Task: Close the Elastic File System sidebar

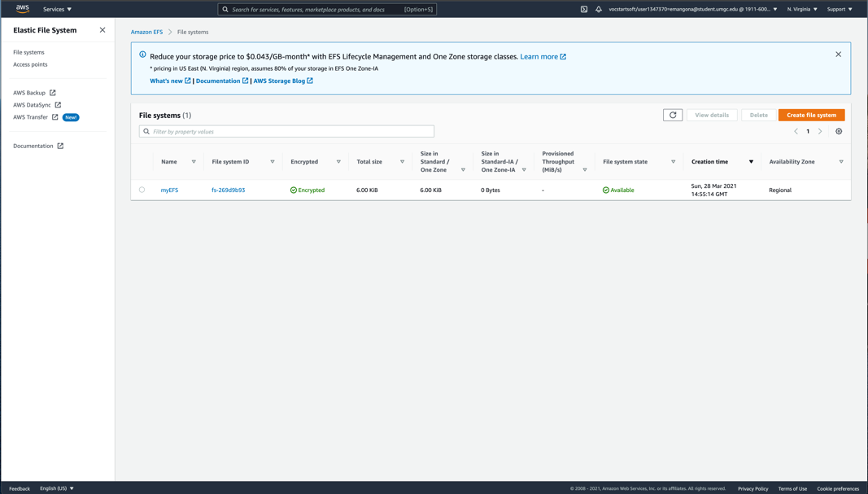Action: click(x=103, y=30)
